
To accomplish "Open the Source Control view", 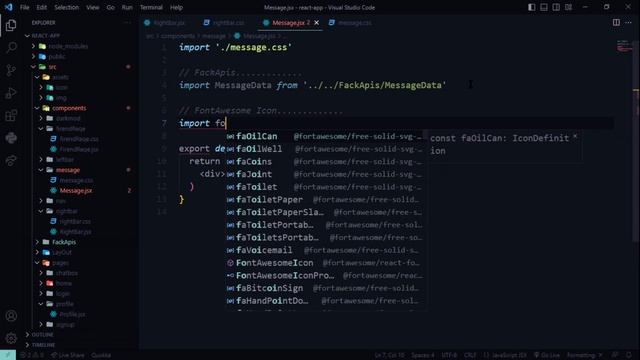I will [x=11, y=70].
